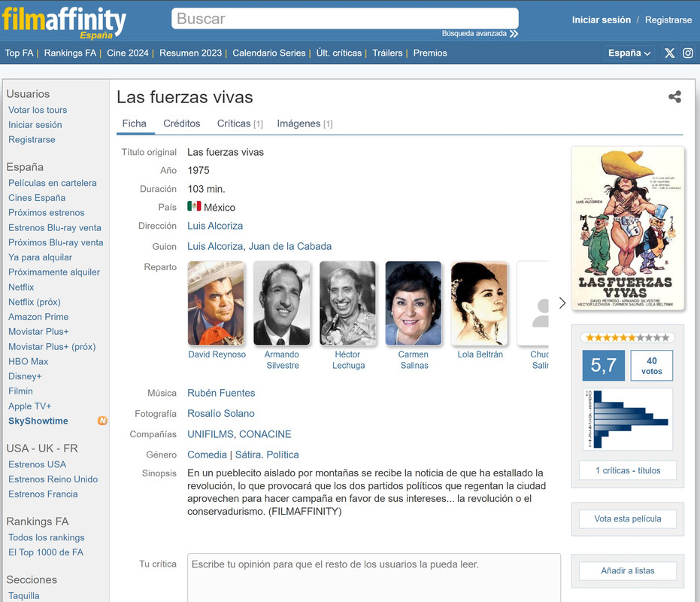Open Top FA in the navigation bar
The height and width of the screenshot is (602, 700).
coord(19,53)
